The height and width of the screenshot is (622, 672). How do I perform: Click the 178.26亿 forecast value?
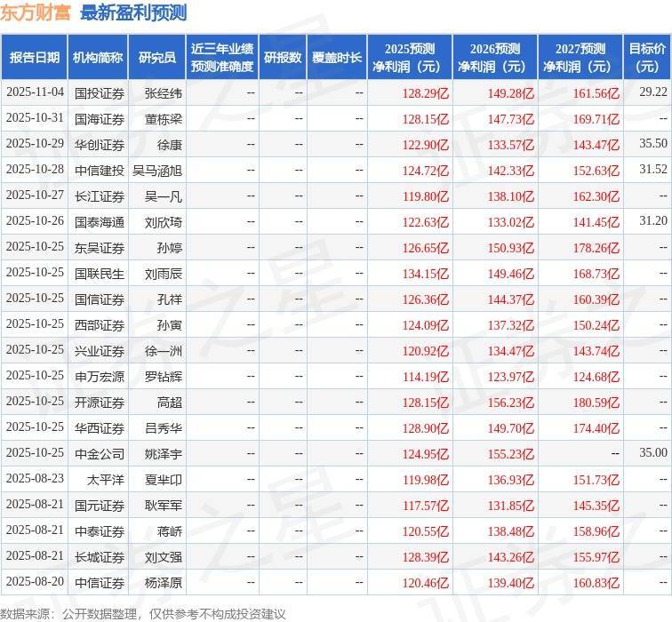tap(596, 248)
